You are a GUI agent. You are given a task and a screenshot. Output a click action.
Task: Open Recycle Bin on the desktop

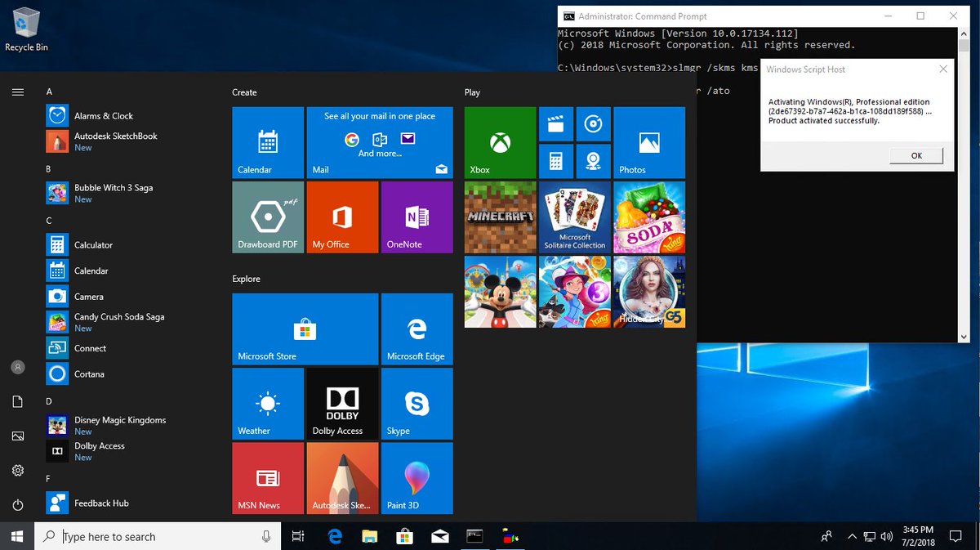click(x=26, y=29)
